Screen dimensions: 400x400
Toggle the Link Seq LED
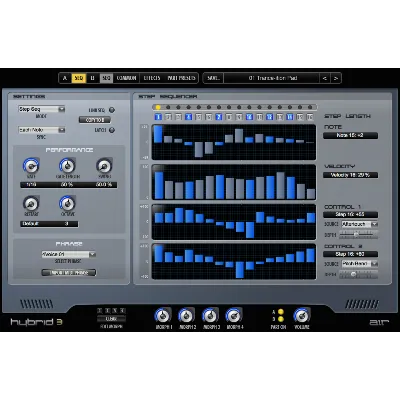[x=112, y=110]
